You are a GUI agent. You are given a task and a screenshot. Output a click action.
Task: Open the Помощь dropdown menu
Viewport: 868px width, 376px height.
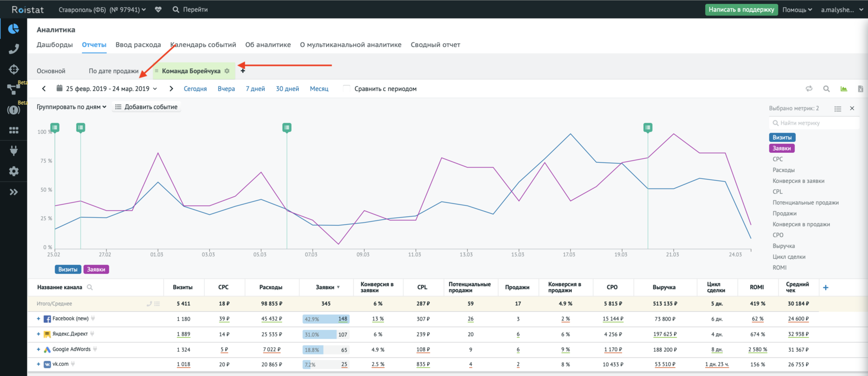pos(797,9)
